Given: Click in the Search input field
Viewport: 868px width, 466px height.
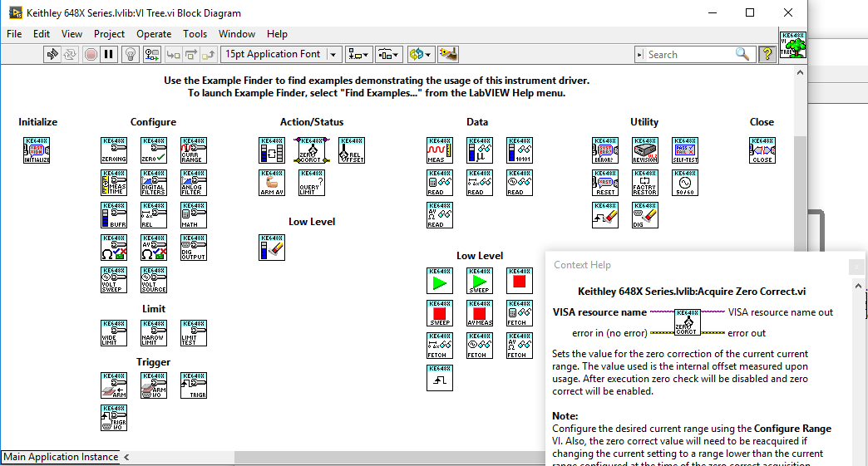Looking at the screenshot, I should click(x=690, y=54).
